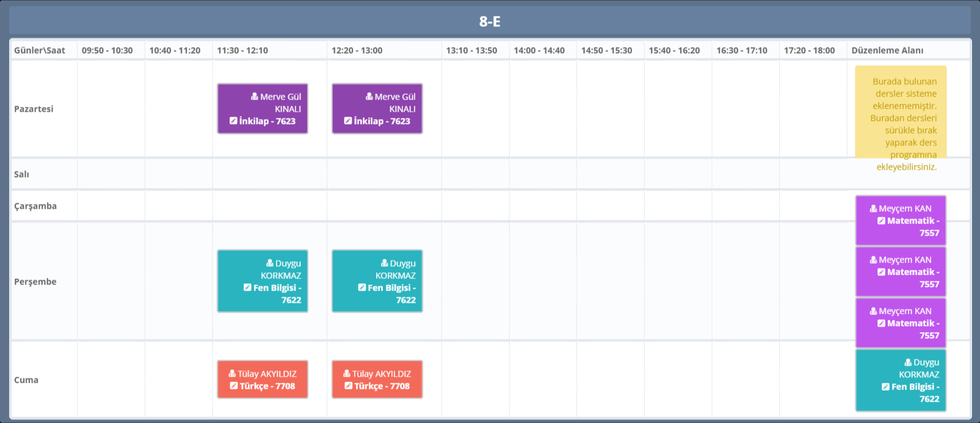Click edit icon on topmost Matematik card in Düzenleme Alanı
The image size is (980, 423).
(881, 220)
